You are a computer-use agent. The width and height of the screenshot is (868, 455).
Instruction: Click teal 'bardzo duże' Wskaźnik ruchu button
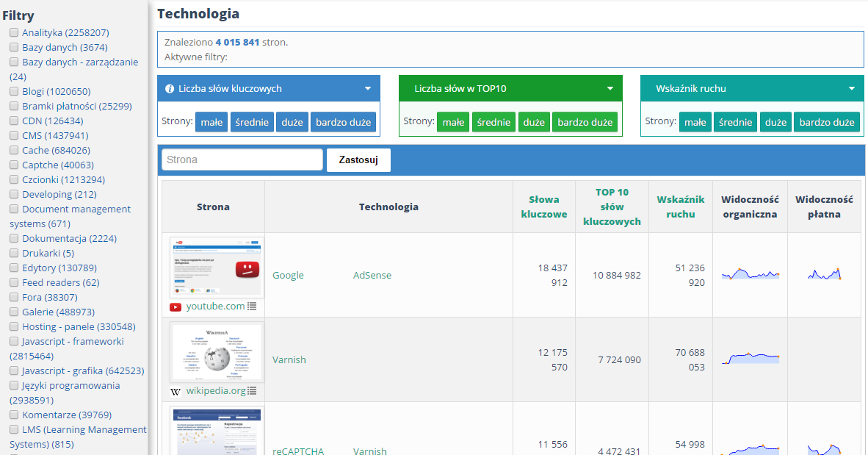[827, 122]
